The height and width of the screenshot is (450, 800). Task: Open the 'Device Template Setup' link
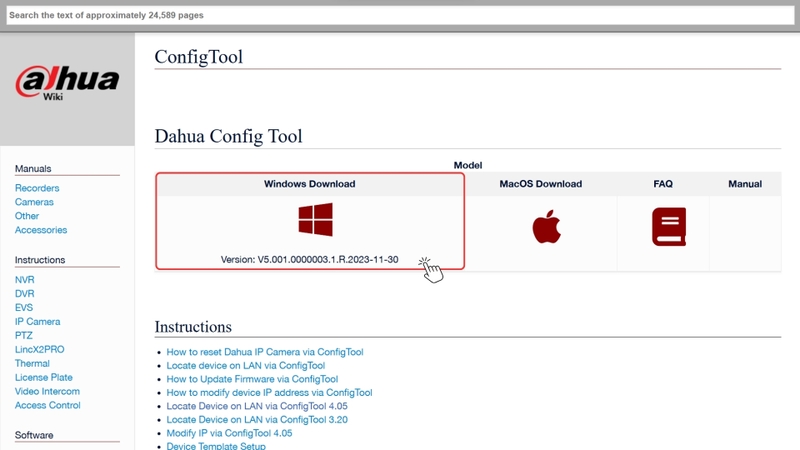[216, 446]
